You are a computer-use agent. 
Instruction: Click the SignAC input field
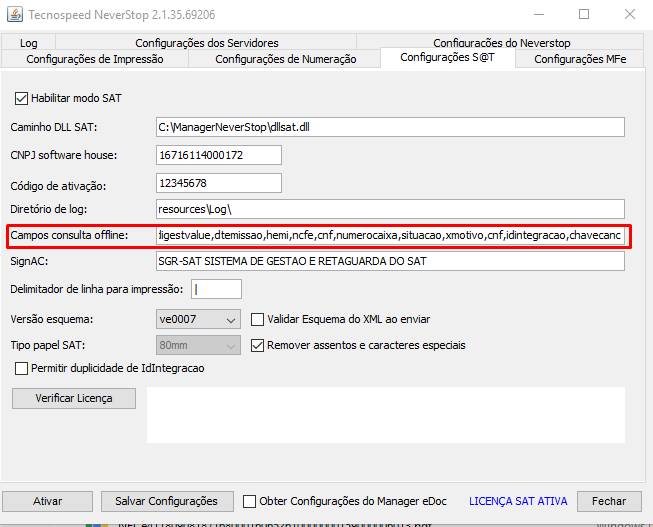pos(390,261)
